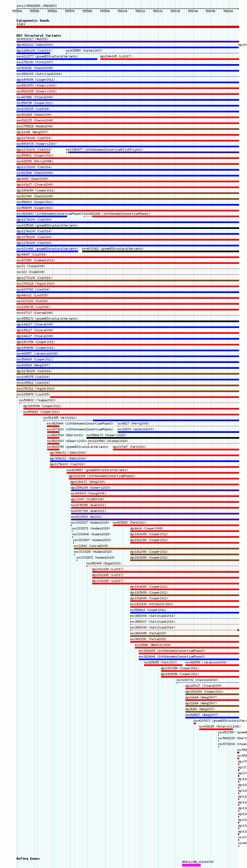Click nsv3170220 (Fu2018) label

pyautogui.click(x=32, y=301)
